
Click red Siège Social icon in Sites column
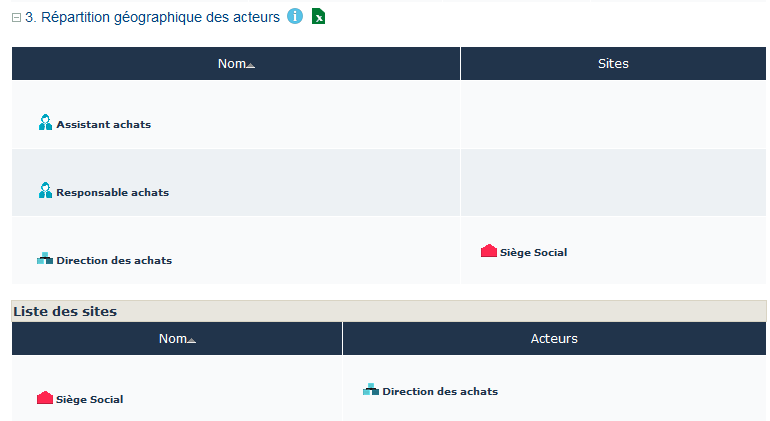(489, 251)
